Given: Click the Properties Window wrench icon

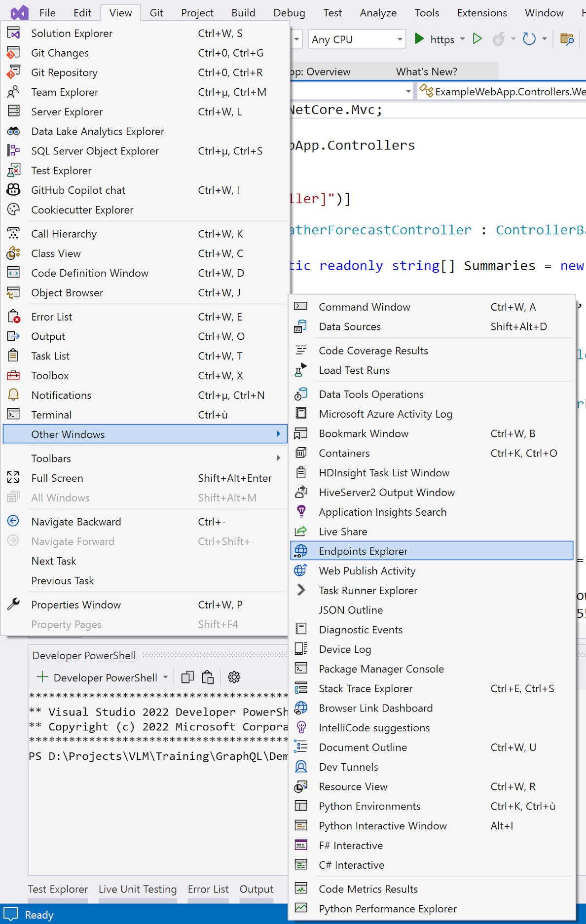Looking at the screenshot, I should coord(14,604).
